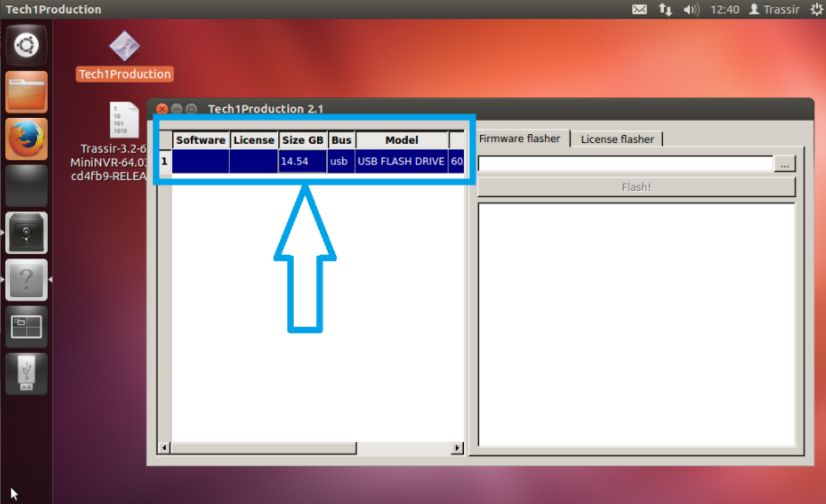The width and height of the screenshot is (826, 504).
Task: Click the firmware file path input field
Action: click(x=625, y=164)
